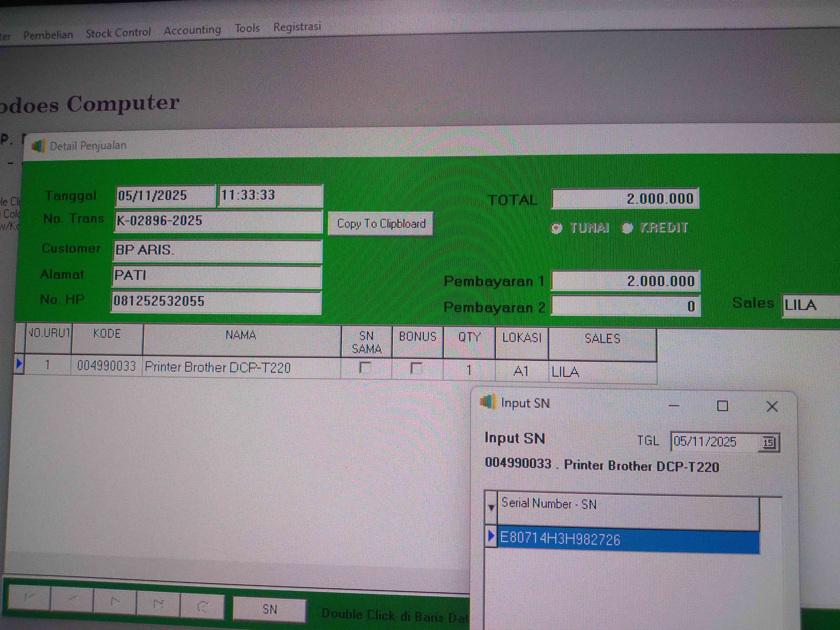Screen dimensions: 840x630
Task: Tick the BONUS checkbox for Printer Brother
Action: (416, 368)
